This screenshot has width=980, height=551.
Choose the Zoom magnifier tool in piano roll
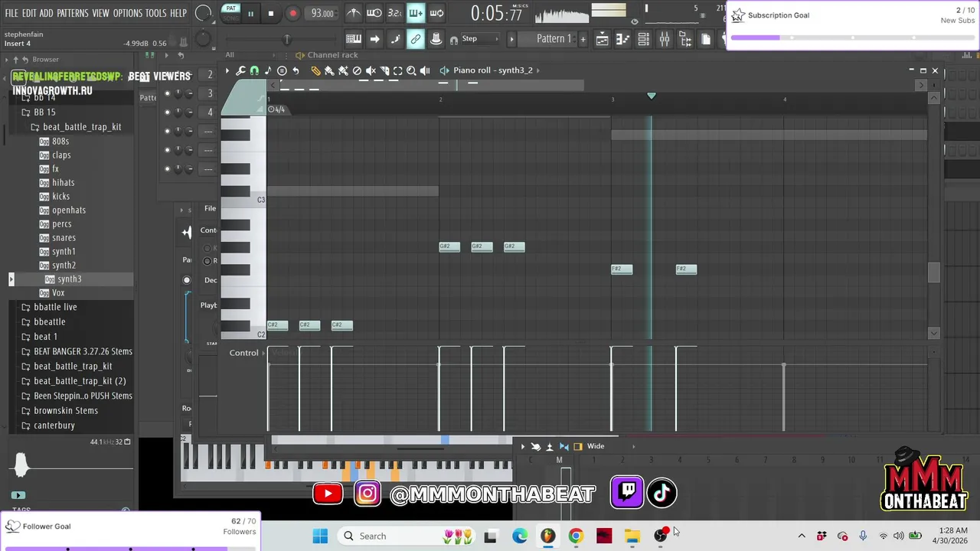pyautogui.click(x=411, y=70)
